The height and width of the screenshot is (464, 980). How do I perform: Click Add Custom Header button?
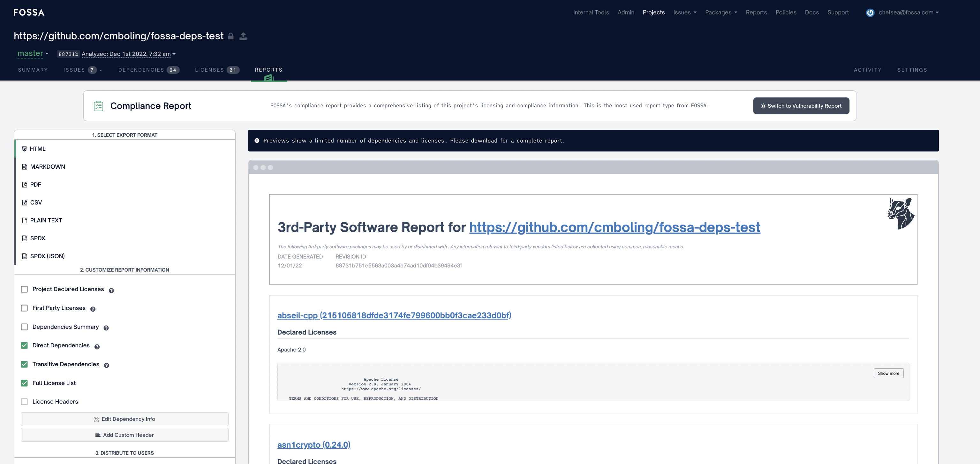[125, 435]
